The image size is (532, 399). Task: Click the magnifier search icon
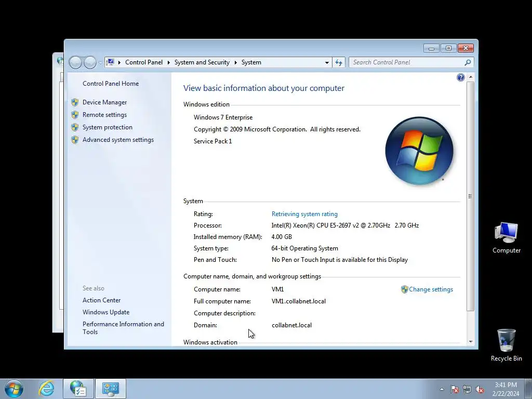pyautogui.click(x=468, y=62)
